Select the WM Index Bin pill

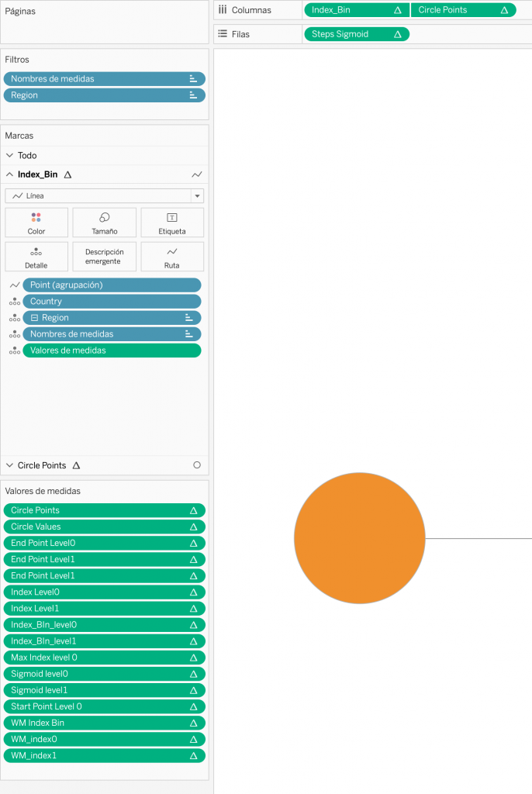click(105, 723)
